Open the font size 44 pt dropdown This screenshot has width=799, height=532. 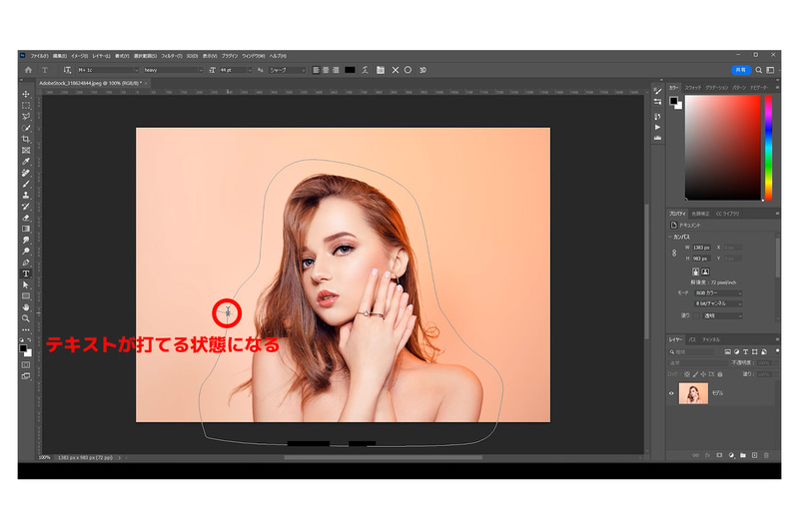tap(236, 70)
